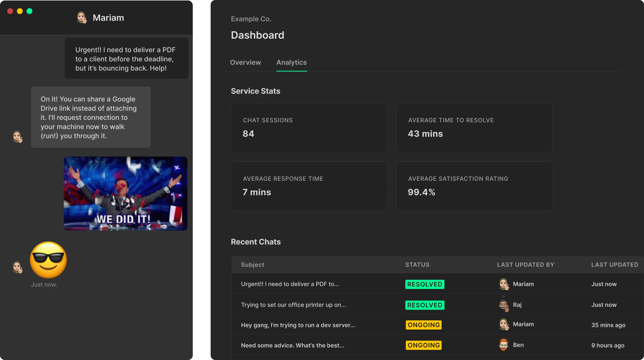Screen dimensions: 644x360
Task: Click Raj's avatar in Recent Chats
Action: coord(503,304)
